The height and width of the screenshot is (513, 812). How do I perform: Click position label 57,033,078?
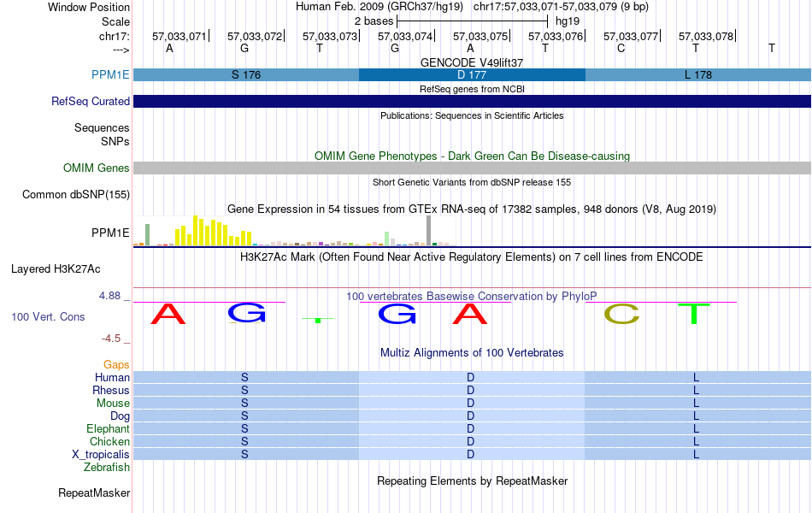pos(706,36)
